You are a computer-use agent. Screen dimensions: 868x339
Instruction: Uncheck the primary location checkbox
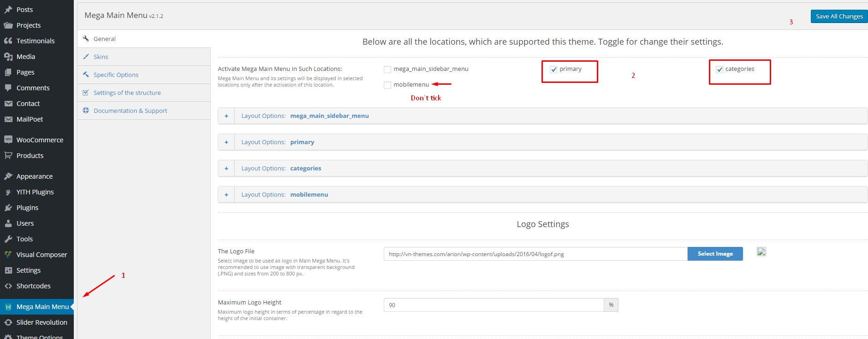(553, 70)
